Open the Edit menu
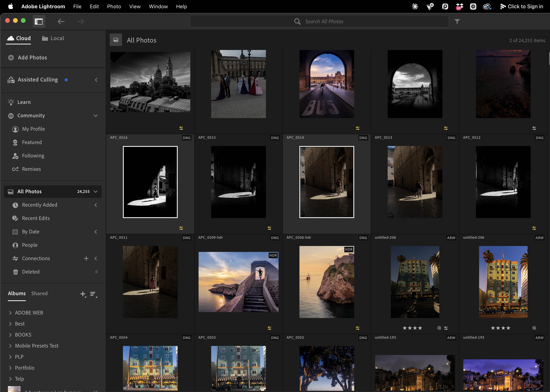Viewport: 550px width, 392px height. (x=94, y=6)
